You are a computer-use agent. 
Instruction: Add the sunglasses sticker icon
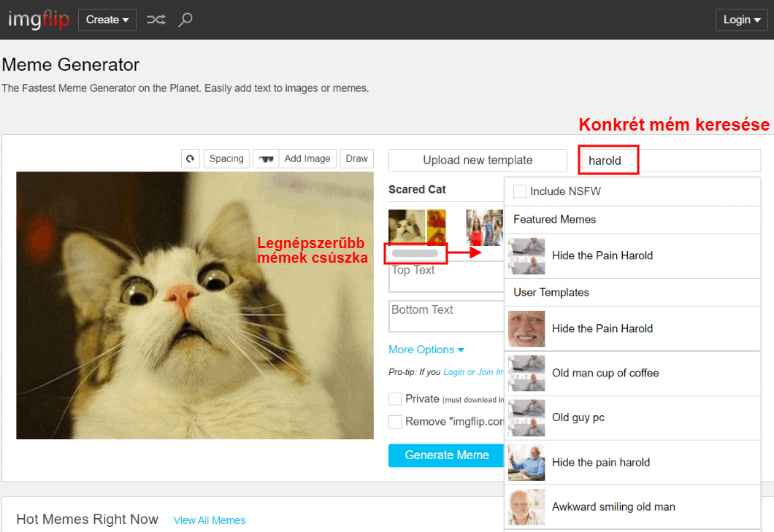coord(266,158)
